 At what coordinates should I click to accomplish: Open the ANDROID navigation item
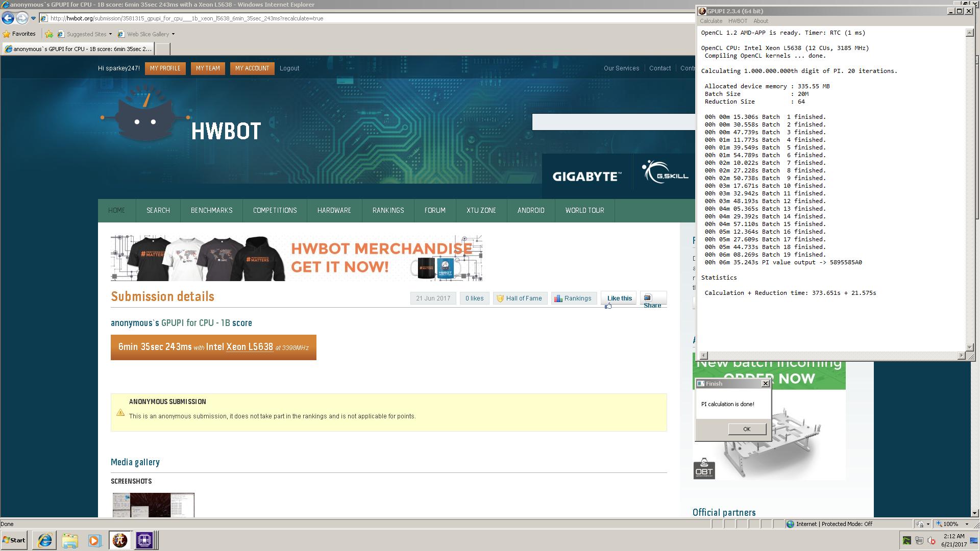531,211
